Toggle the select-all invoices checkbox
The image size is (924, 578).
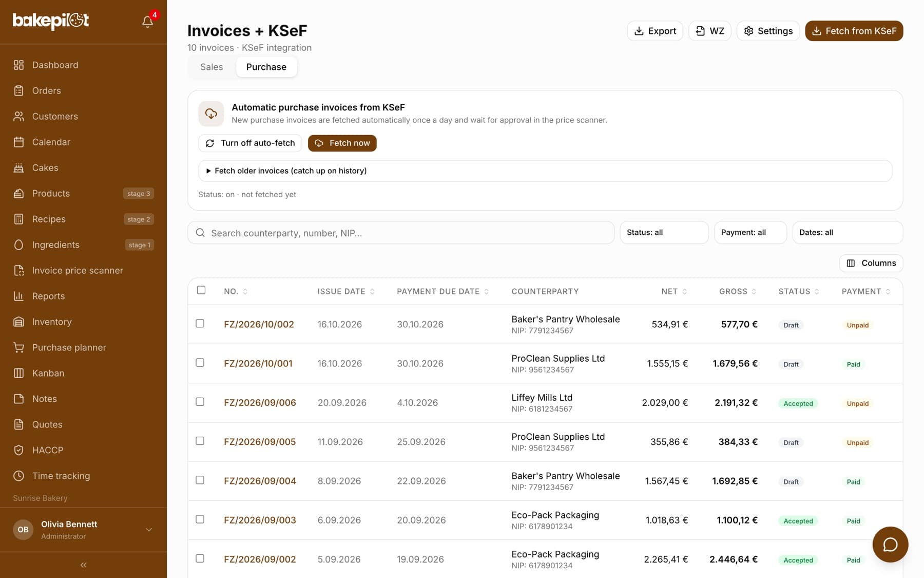(x=201, y=290)
